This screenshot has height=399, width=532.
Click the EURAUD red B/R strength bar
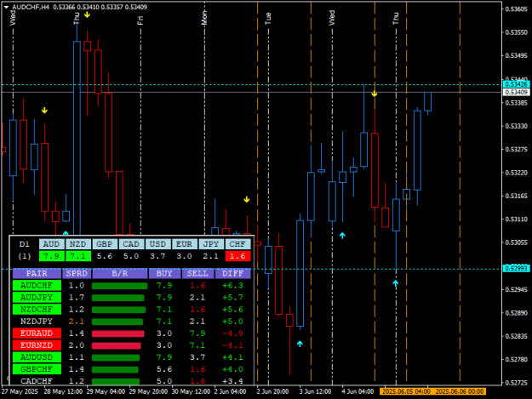tap(118, 333)
